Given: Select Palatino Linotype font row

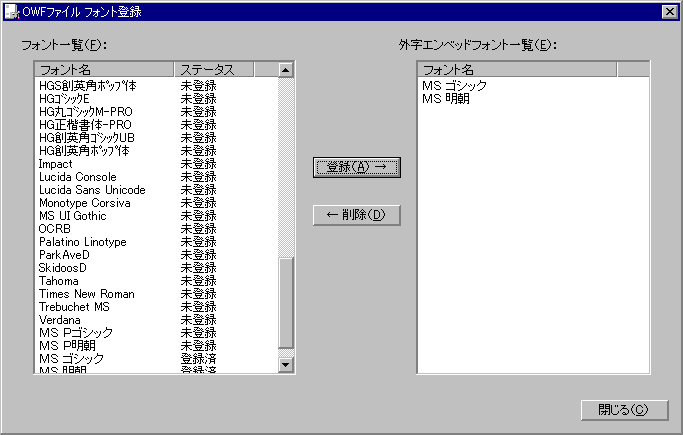Looking at the screenshot, I should 83,243.
